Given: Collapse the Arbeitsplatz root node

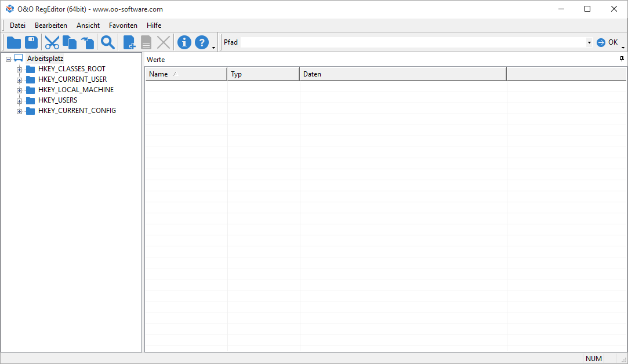Looking at the screenshot, I should coord(8,59).
